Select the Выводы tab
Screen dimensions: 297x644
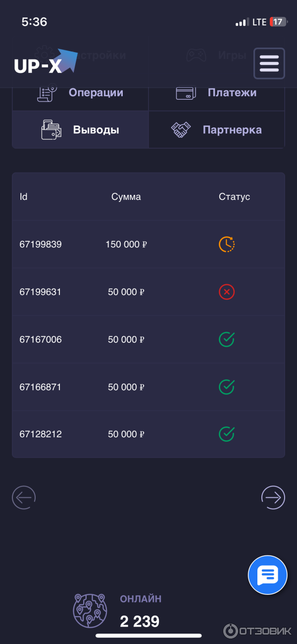coord(81,130)
